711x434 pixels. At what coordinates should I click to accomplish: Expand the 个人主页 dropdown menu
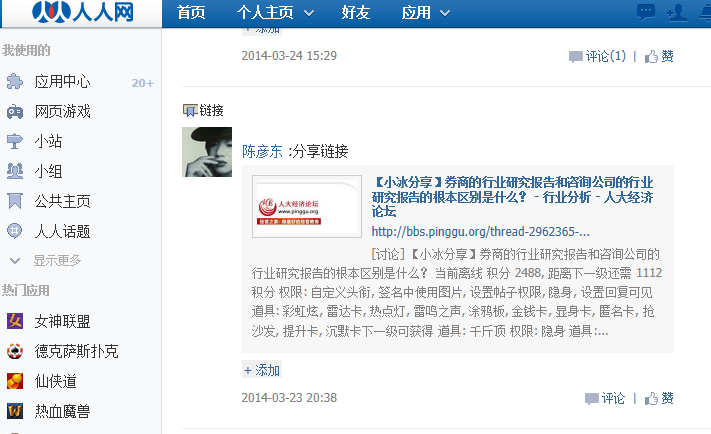pos(275,13)
